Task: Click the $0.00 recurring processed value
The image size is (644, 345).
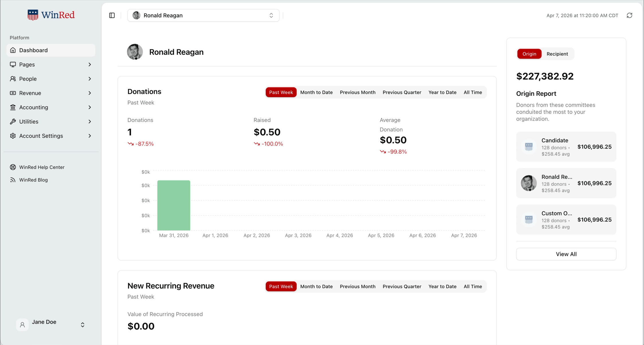Action: (x=141, y=326)
